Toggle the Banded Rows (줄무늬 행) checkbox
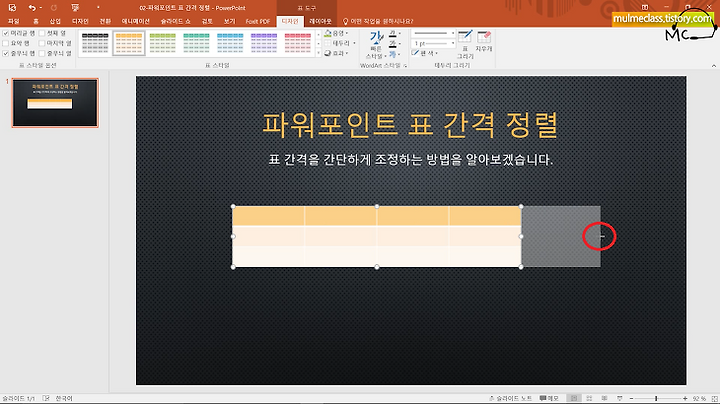The image size is (720, 404). coord(6,53)
